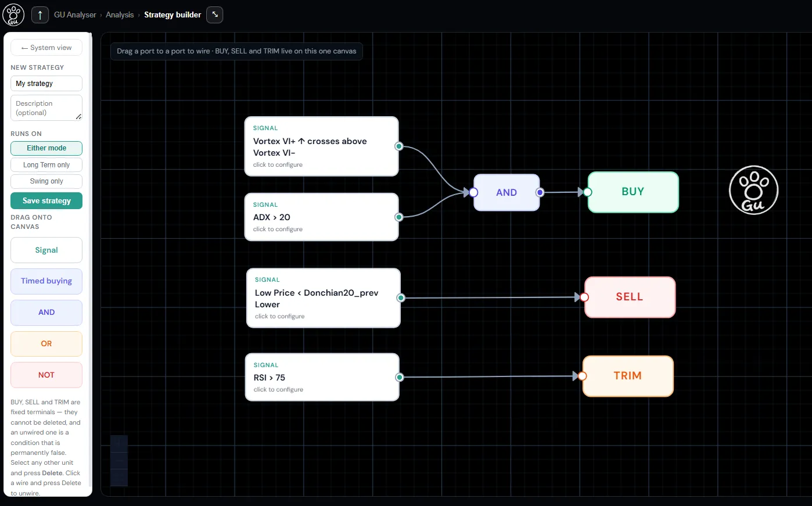Open the Vortex VI+ crosses above signal node
The width and height of the screenshot is (812, 506).
321,146
